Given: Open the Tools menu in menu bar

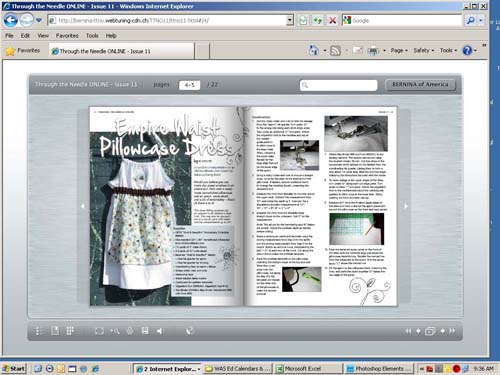Looking at the screenshot, I should (x=92, y=35).
